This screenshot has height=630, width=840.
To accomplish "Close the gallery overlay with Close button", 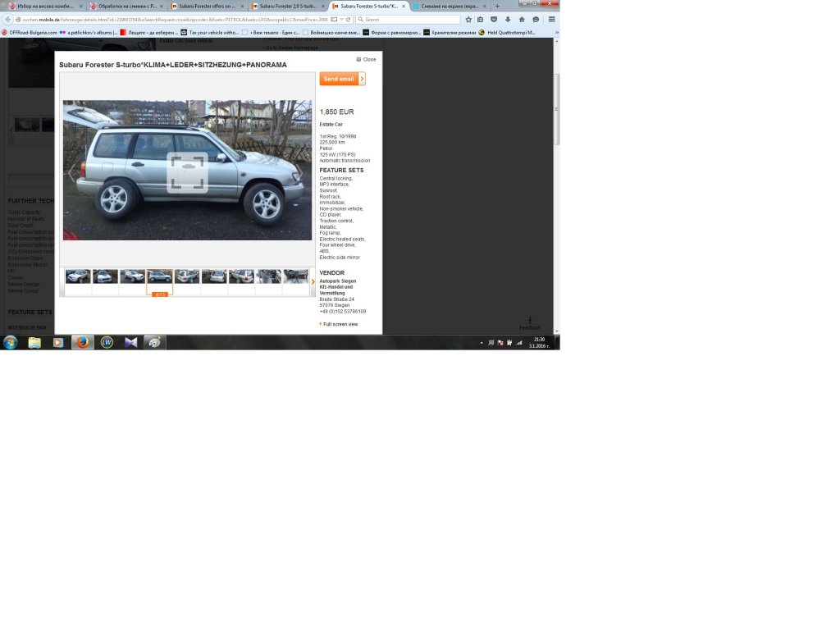I will [x=367, y=59].
